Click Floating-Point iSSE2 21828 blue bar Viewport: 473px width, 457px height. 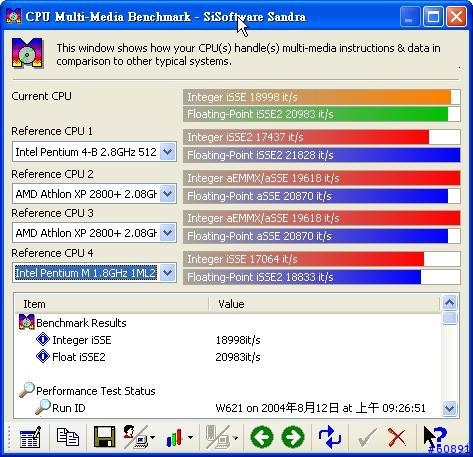(x=322, y=155)
